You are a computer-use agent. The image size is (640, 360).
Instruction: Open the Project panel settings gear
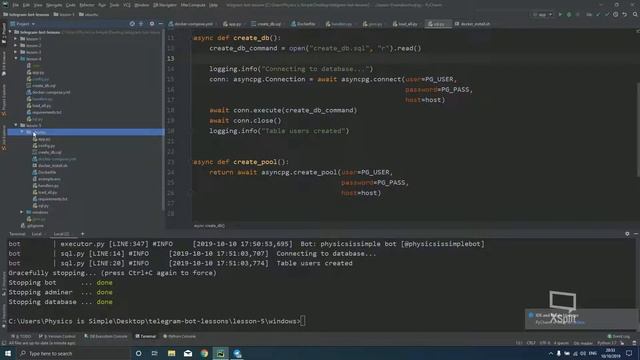152,24
